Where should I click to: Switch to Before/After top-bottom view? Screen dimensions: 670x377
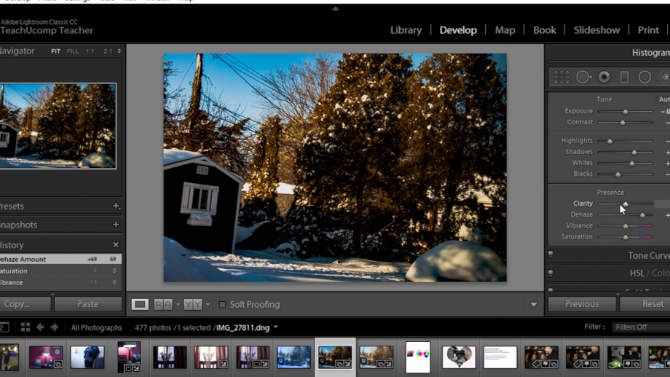click(x=193, y=304)
